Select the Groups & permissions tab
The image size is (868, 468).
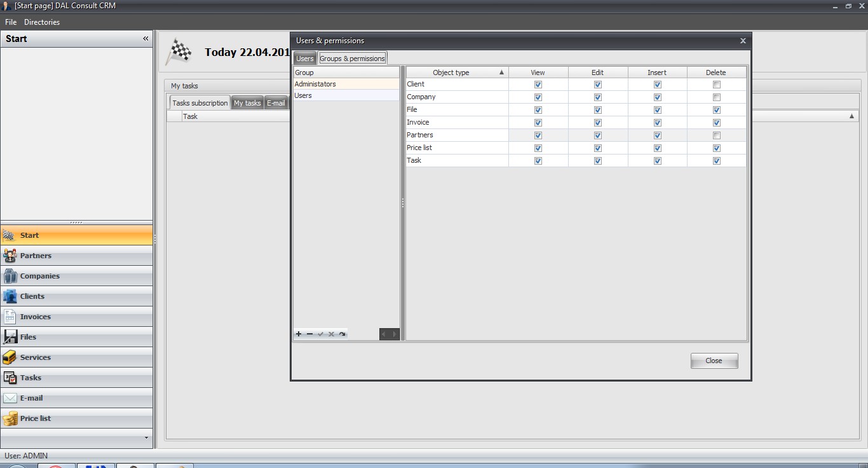pos(352,59)
